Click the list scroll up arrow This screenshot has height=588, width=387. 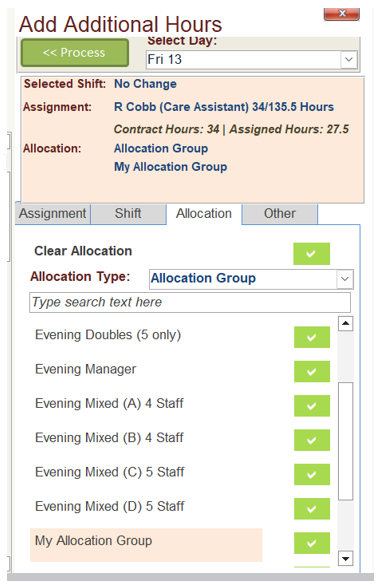pos(345,324)
